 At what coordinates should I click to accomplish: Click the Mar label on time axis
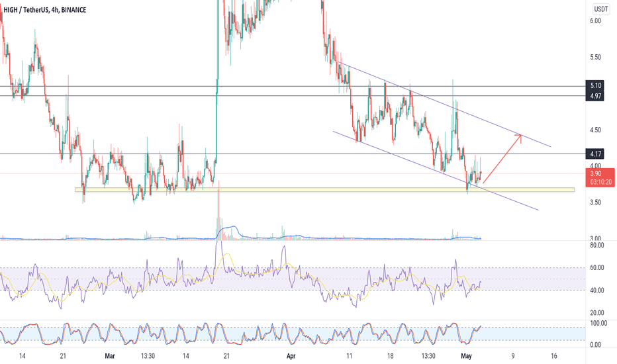pyautogui.click(x=110, y=356)
